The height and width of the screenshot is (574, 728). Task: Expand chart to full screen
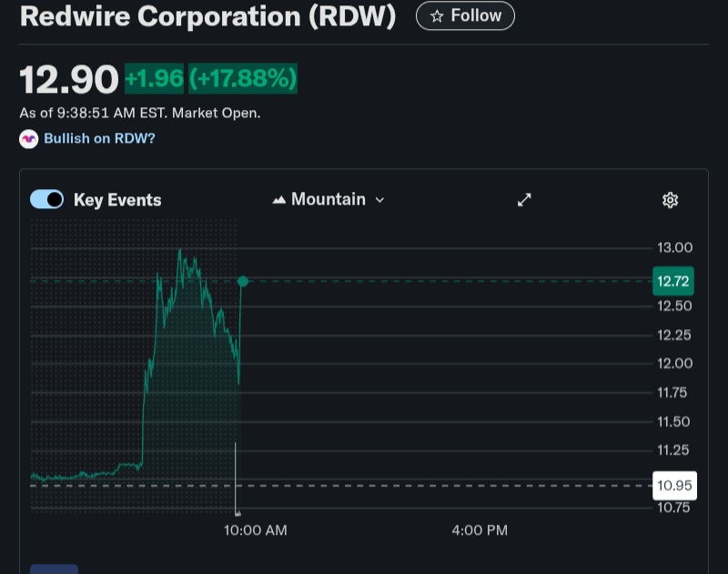524,199
